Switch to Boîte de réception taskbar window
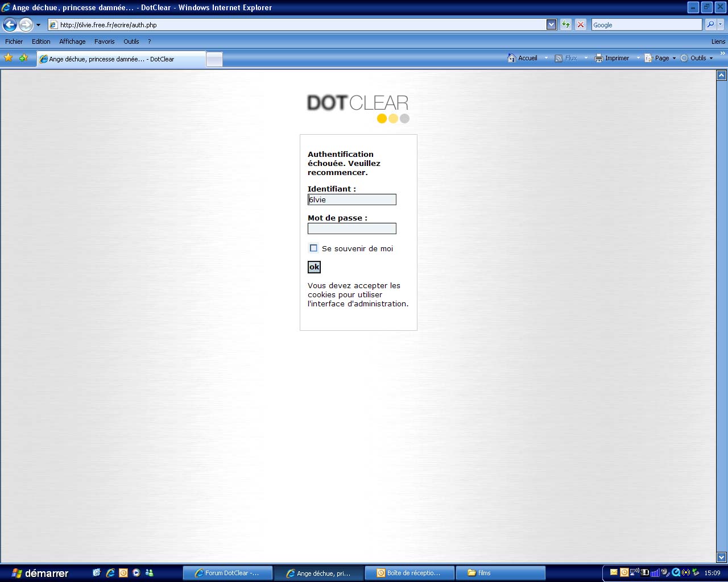The height and width of the screenshot is (582, 728). click(x=410, y=573)
